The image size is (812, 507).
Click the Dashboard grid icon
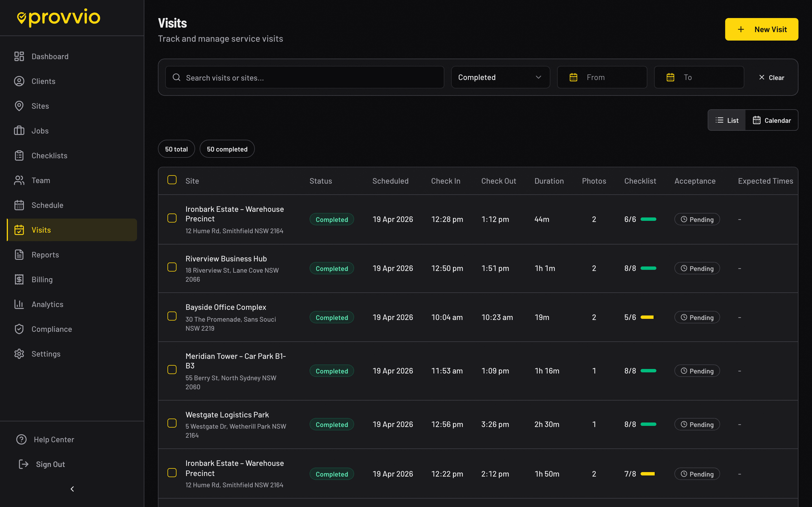point(19,56)
